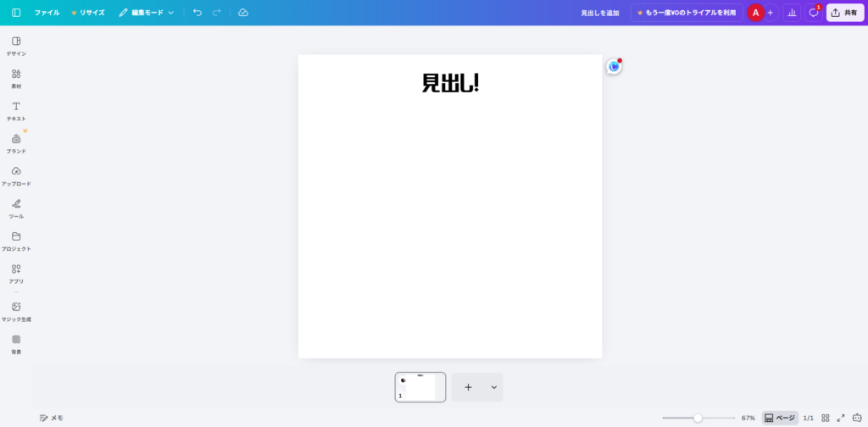Click もう一度¥0のトライアルを利用 button
The image size is (868, 427).
click(687, 13)
